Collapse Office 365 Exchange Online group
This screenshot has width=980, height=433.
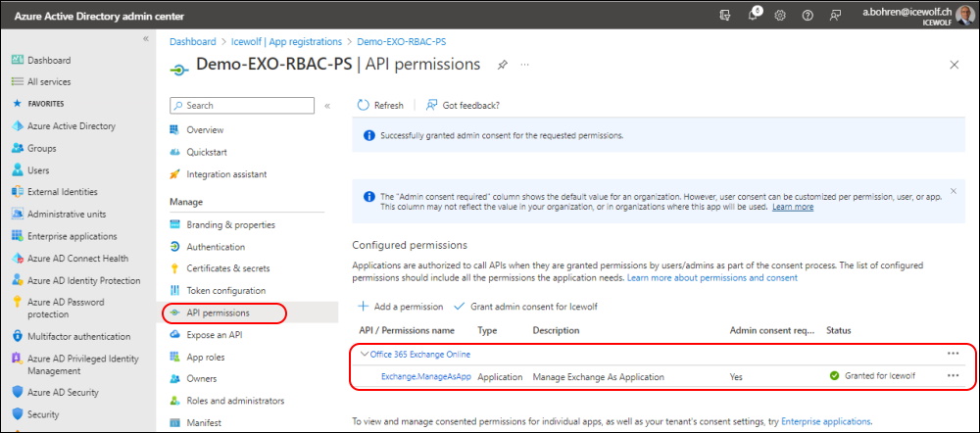(365, 355)
